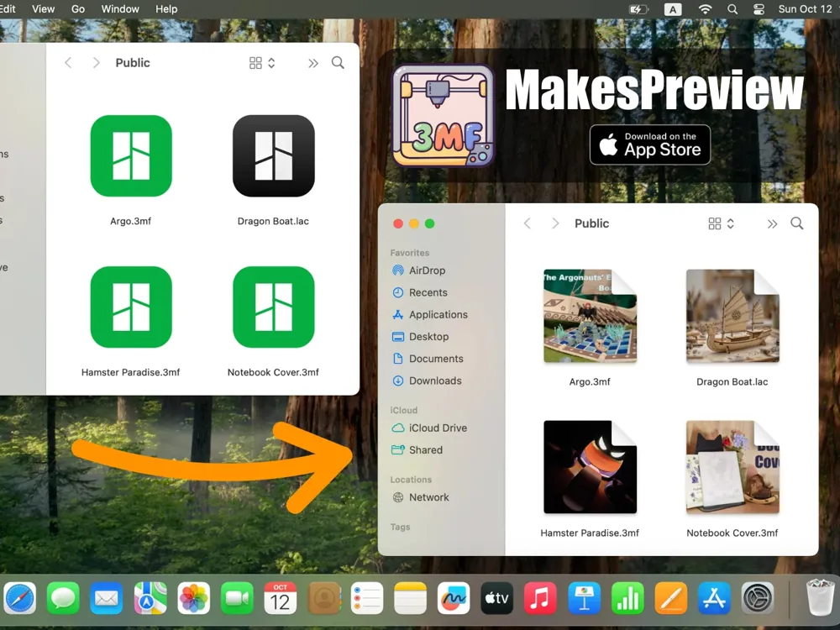Click Download on the App Store badge
The image size is (840, 630).
coord(650,144)
